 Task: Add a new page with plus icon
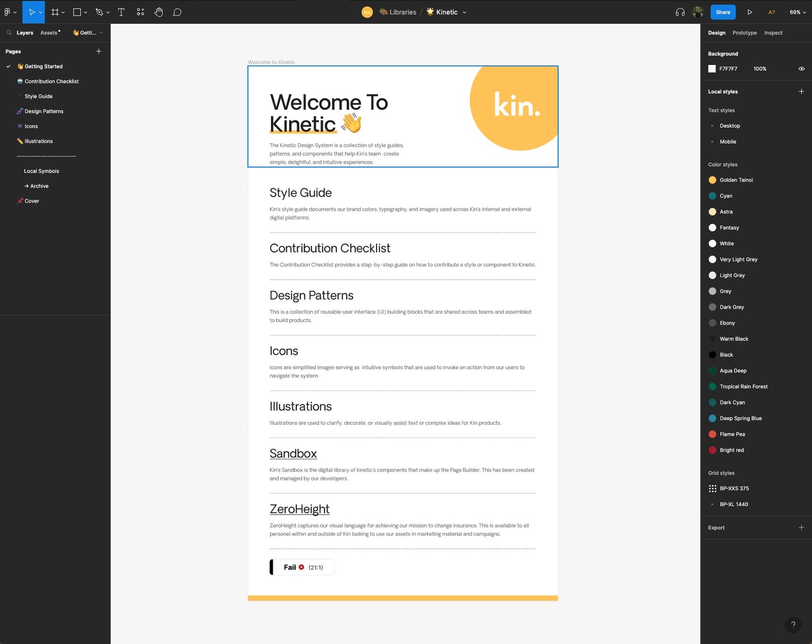(x=99, y=51)
